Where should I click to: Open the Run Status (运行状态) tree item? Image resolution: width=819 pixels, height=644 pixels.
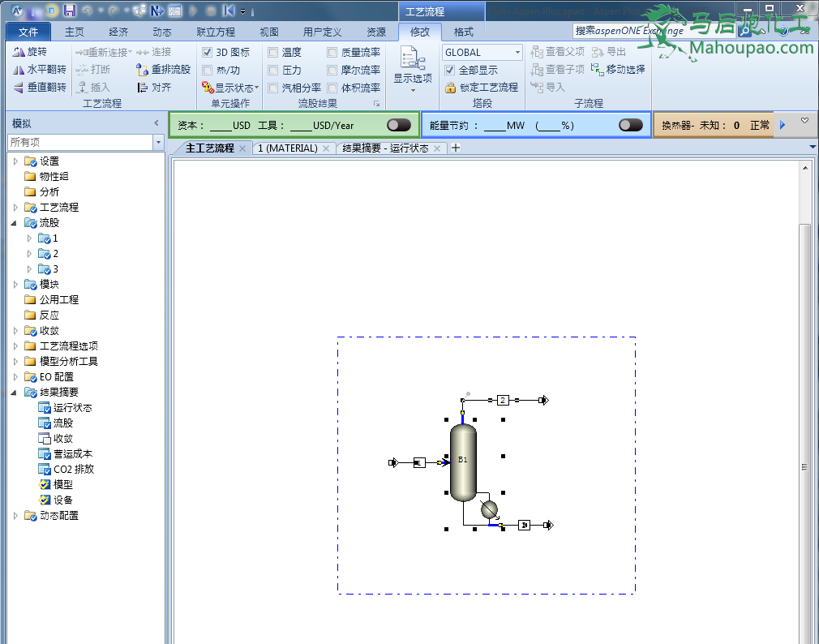(72, 408)
